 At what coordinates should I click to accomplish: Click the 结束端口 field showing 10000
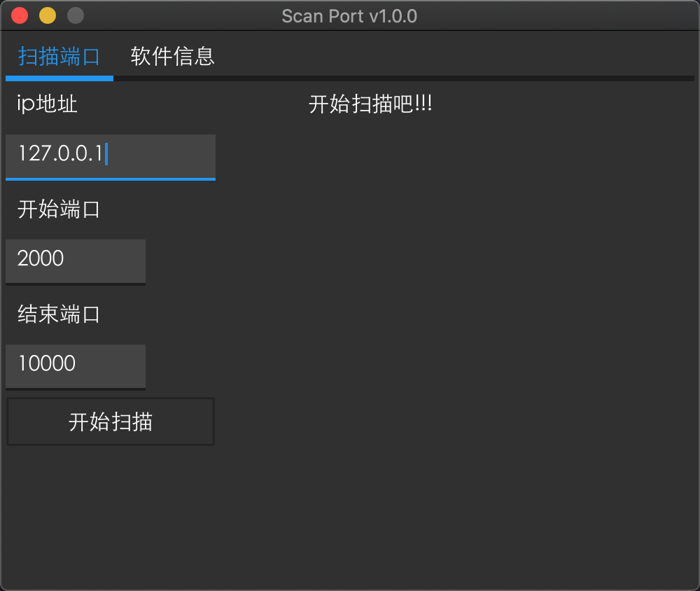(75, 365)
